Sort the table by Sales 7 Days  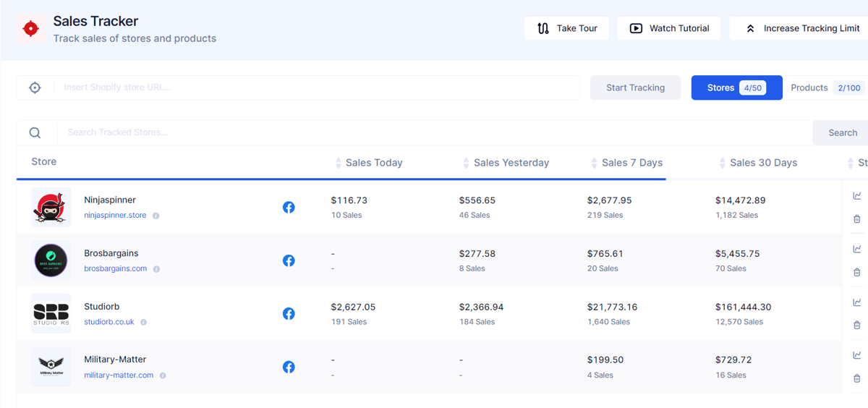pyautogui.click(x=626, y=163)
